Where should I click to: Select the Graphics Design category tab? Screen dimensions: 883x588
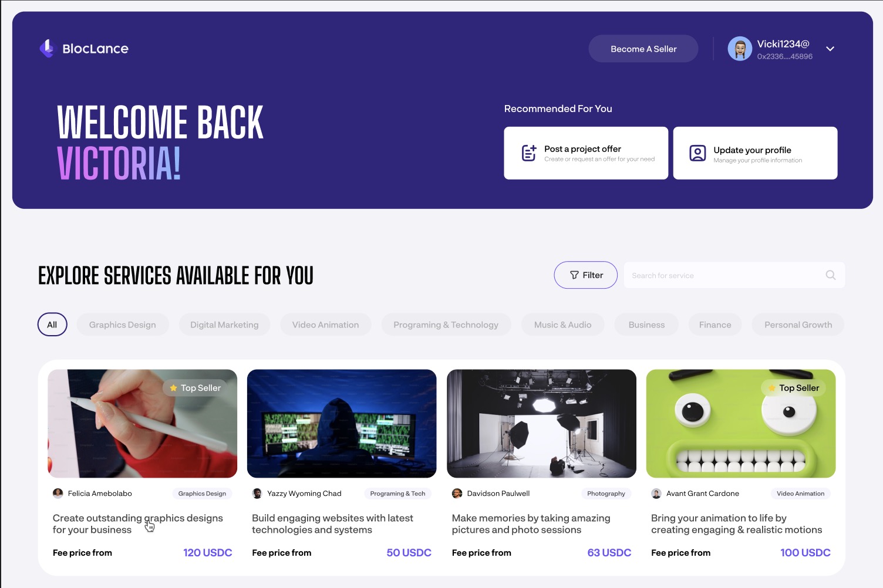123,325
